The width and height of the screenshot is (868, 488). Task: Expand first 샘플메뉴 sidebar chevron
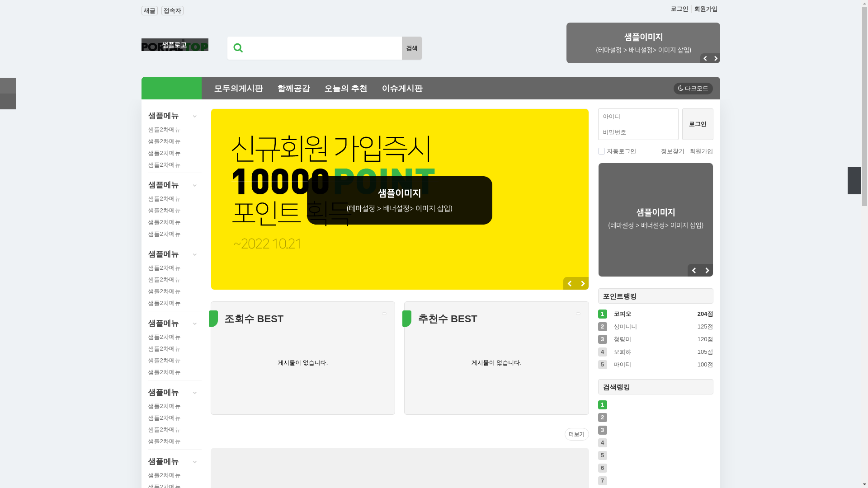(x=195, y=117)
